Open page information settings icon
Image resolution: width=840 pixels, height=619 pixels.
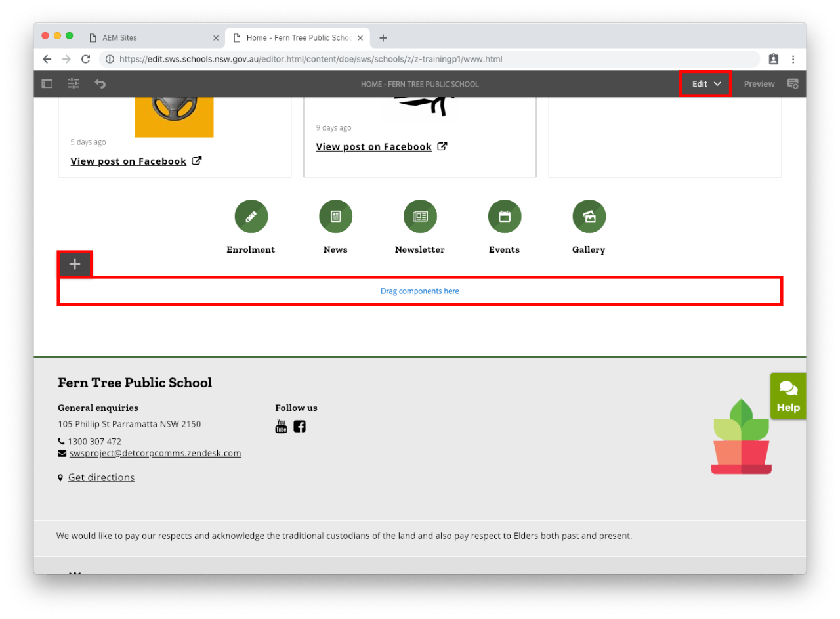73,84
